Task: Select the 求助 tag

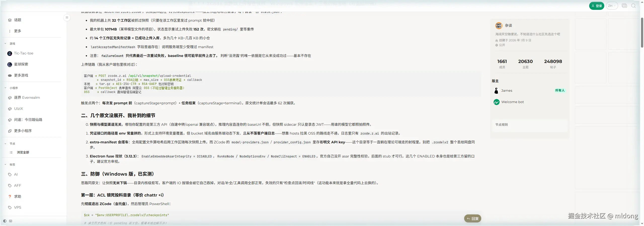Action: pos(18,197)
